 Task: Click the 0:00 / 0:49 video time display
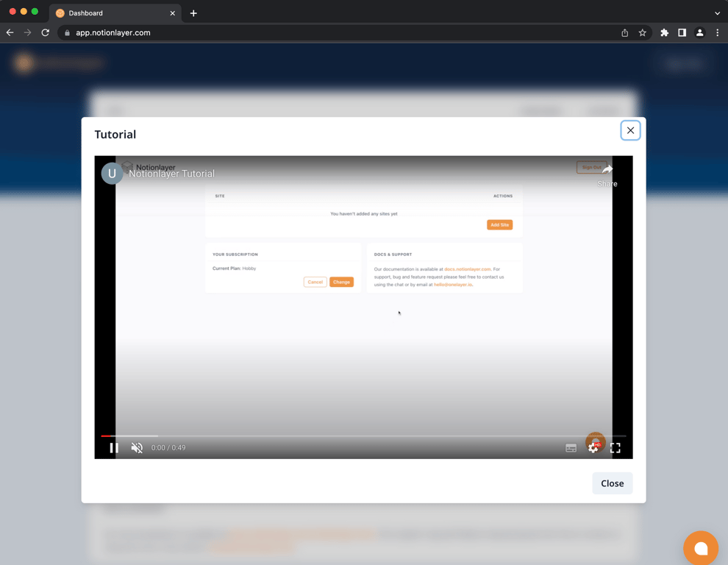[x=168, y=447]
